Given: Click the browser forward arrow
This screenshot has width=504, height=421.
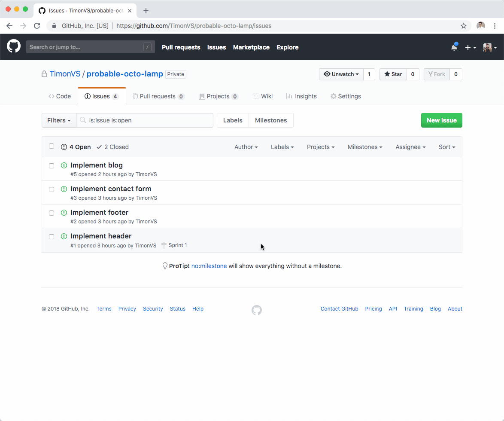Looking at the screenshot, I should (x=23, y=26).
